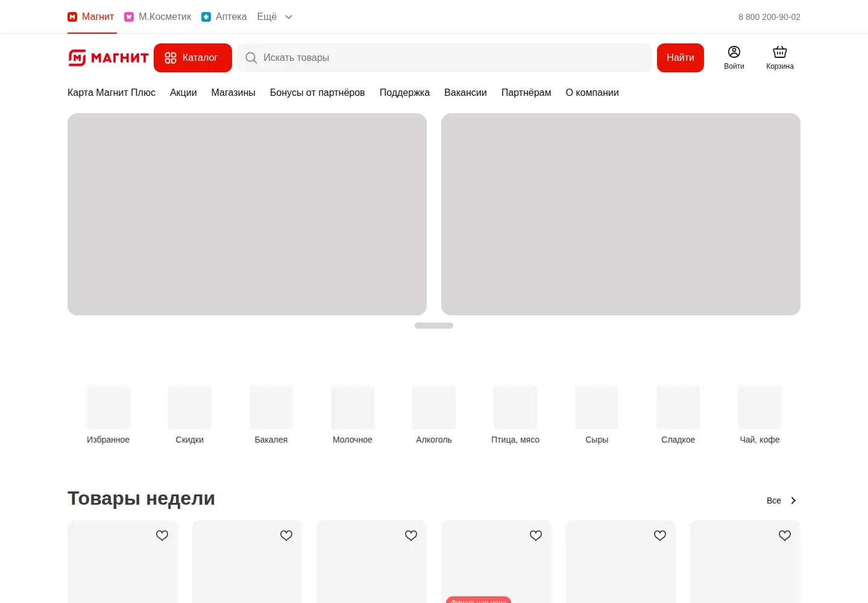Click the banner carousel indicator pill

pos(434,326)
